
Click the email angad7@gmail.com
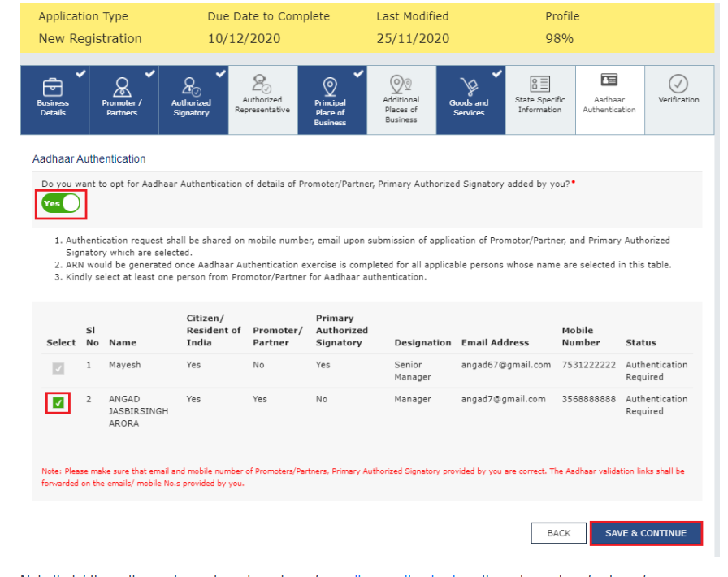tap(503, 400)
